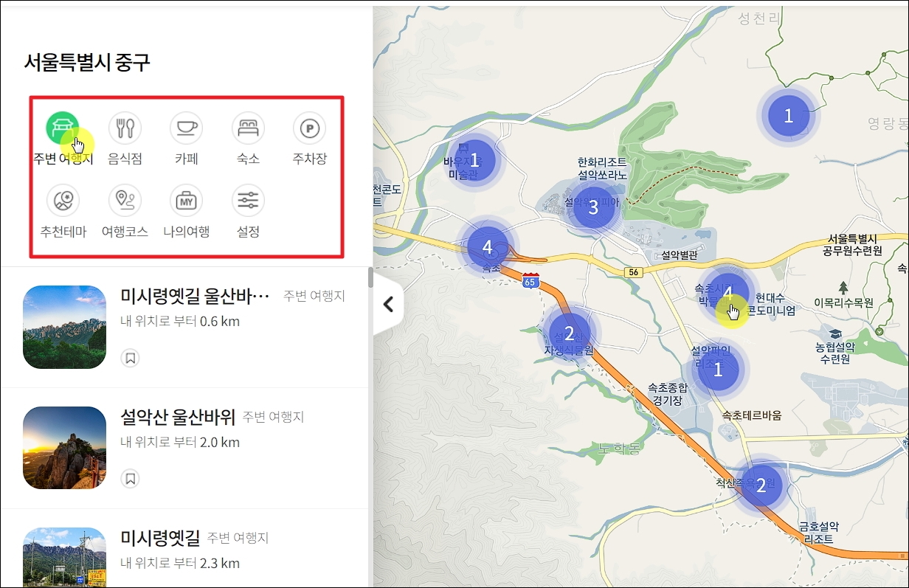
Task: Open the 주차장 parking category
Action: click(309, 128)
